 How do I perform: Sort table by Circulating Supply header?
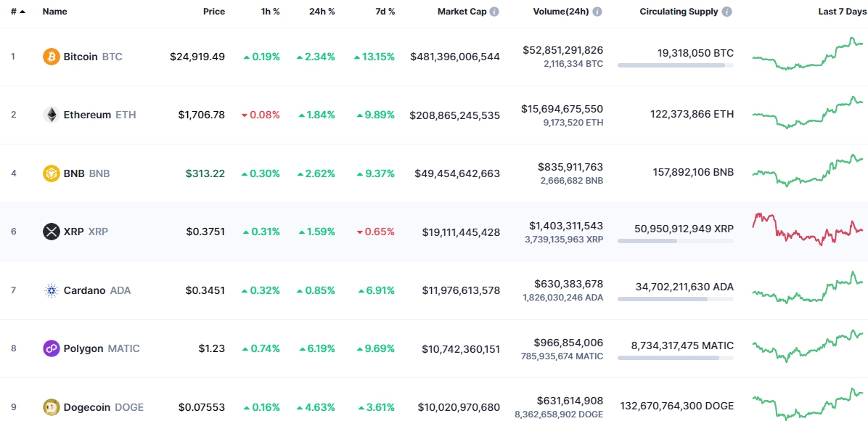pos(679,12)
